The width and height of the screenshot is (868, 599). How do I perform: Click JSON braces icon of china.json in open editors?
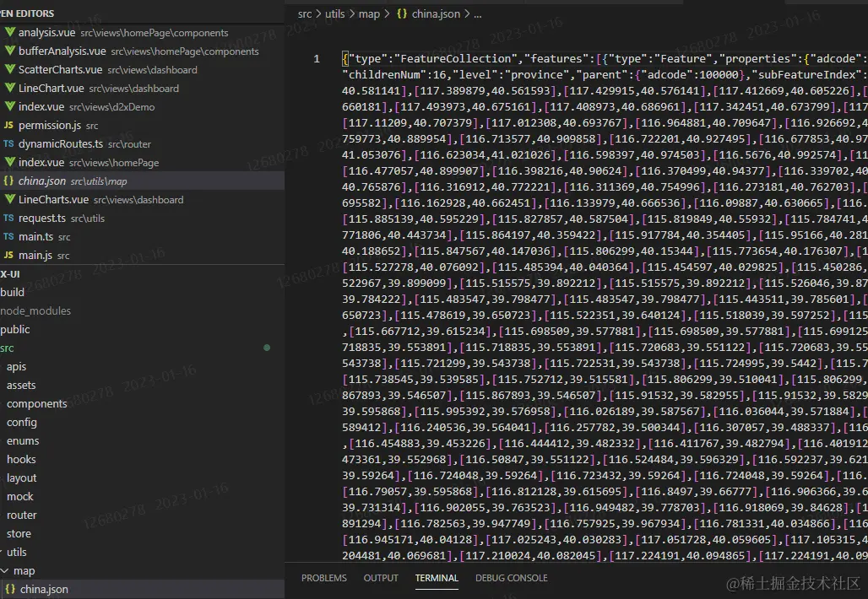[8, 181]
